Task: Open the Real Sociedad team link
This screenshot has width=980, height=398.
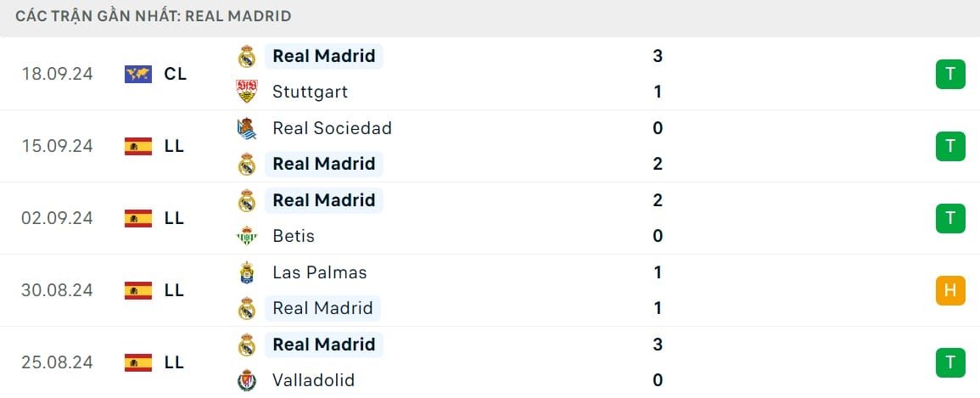Action: (x=332, y=128)
